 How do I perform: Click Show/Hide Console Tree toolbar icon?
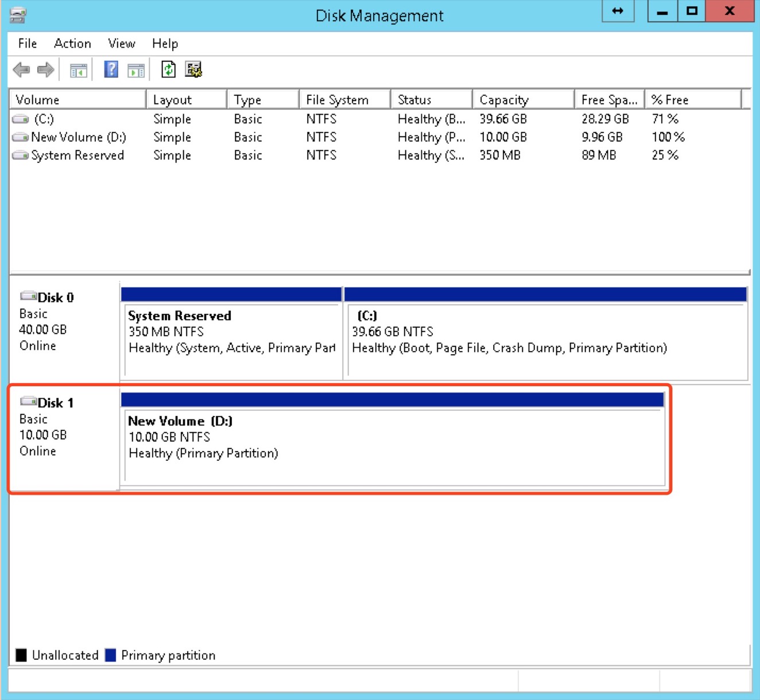[78, 71]
